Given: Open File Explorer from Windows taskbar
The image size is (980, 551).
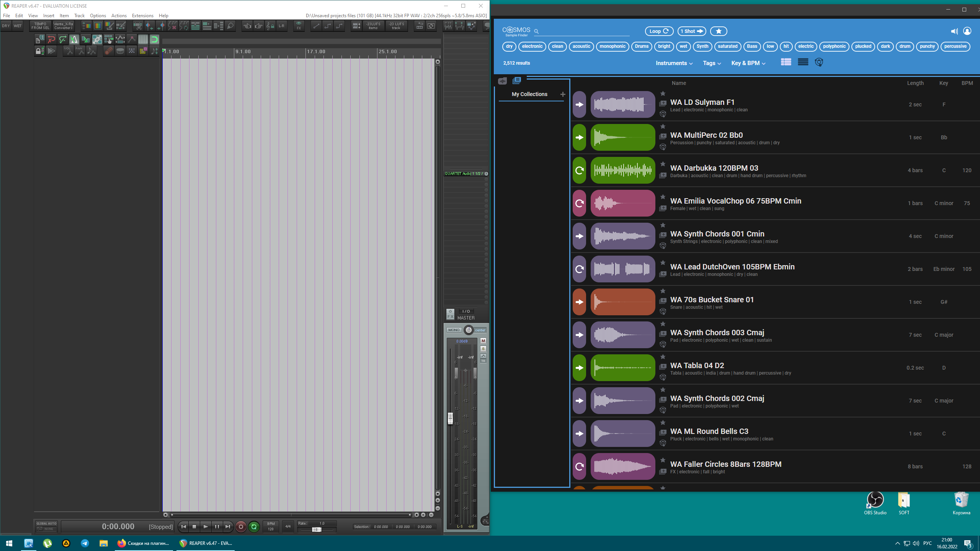Looking at the screenshot, I should click(x=103, y=543).
